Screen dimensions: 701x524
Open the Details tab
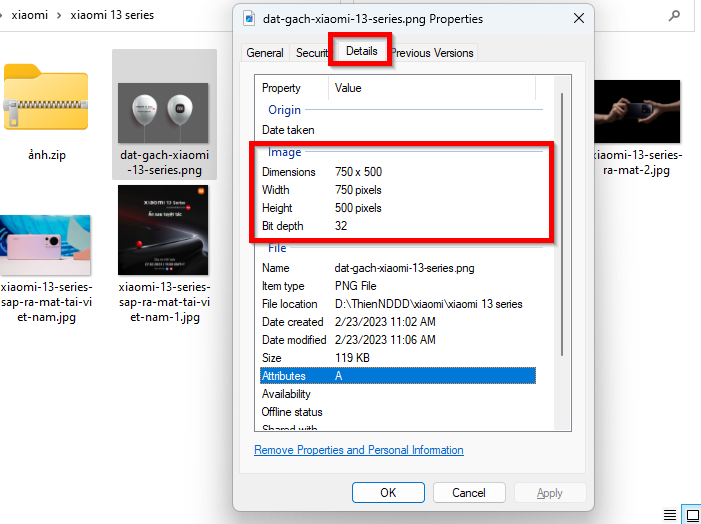tap(361, 51)
